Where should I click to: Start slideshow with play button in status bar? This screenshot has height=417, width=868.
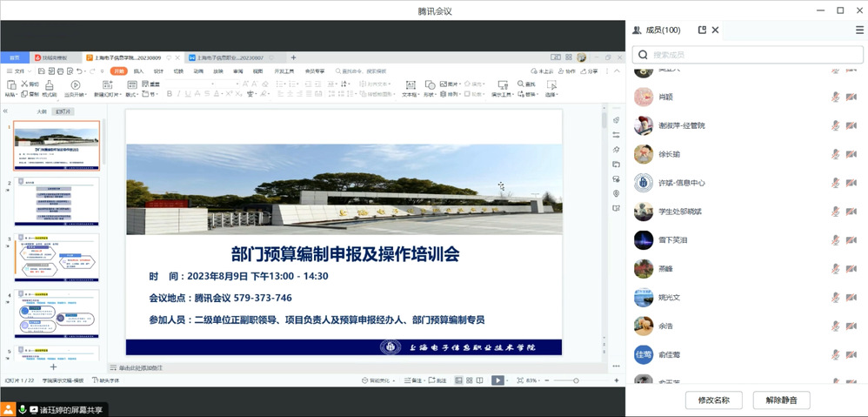(x=497, y=380)
